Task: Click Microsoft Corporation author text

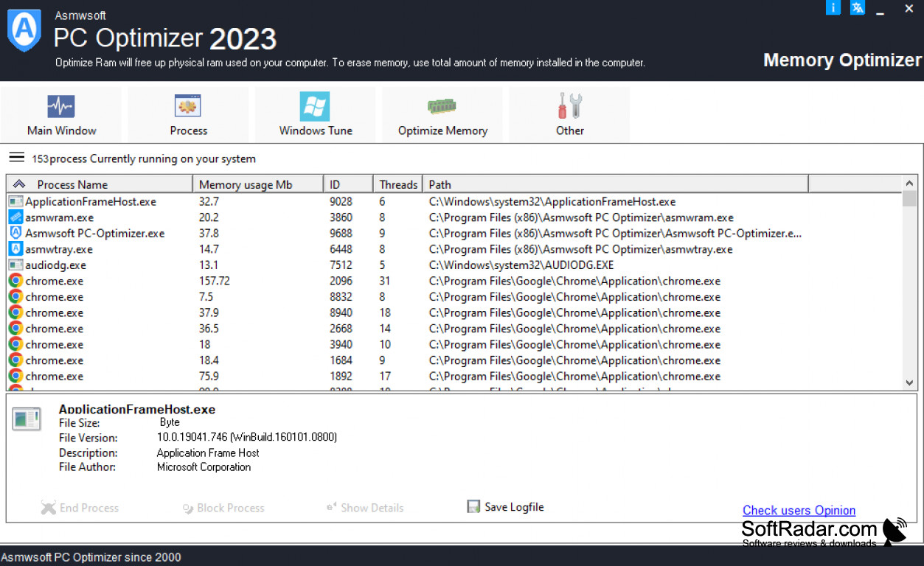Action: pos(204,467)
